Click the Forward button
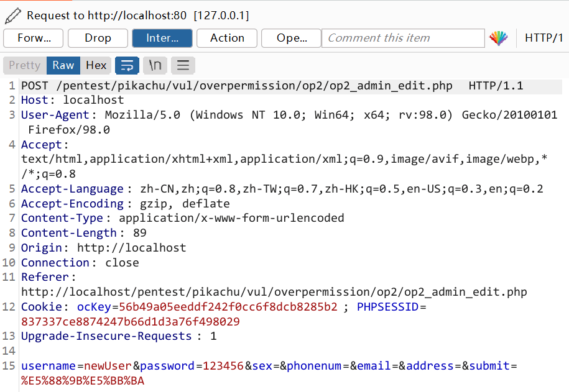 [34, 38]
